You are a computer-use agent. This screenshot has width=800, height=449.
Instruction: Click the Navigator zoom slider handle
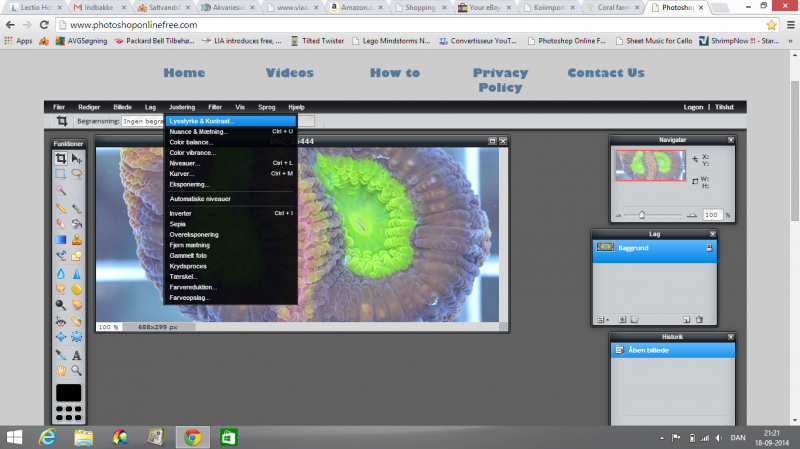pyautogui.click(x=641, y=215)
